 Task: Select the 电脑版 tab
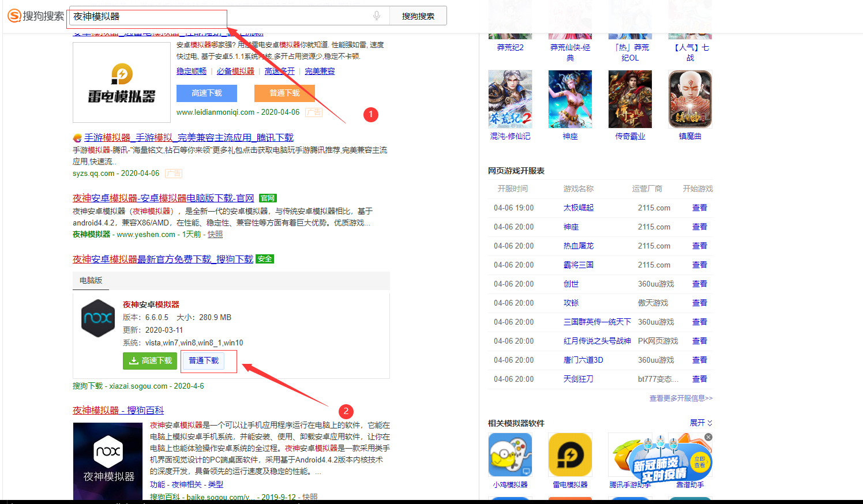(91, 280)
